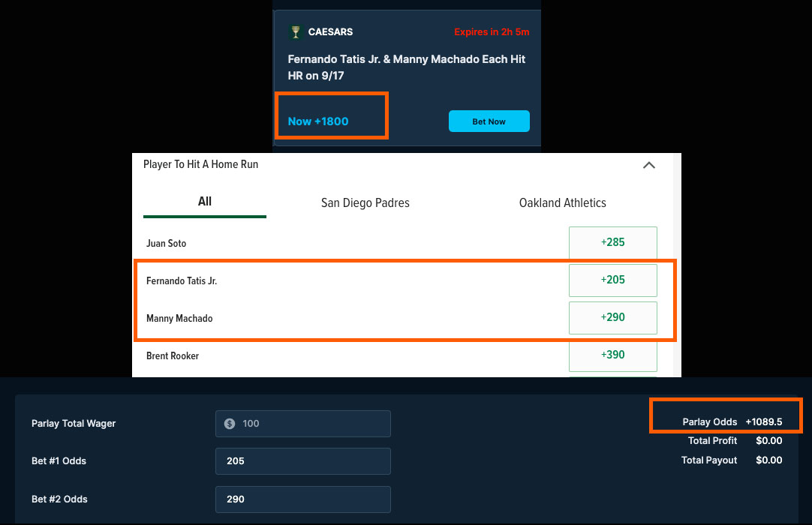Click the Parlay Total Wager input field
812x525 pixels.
303,424
